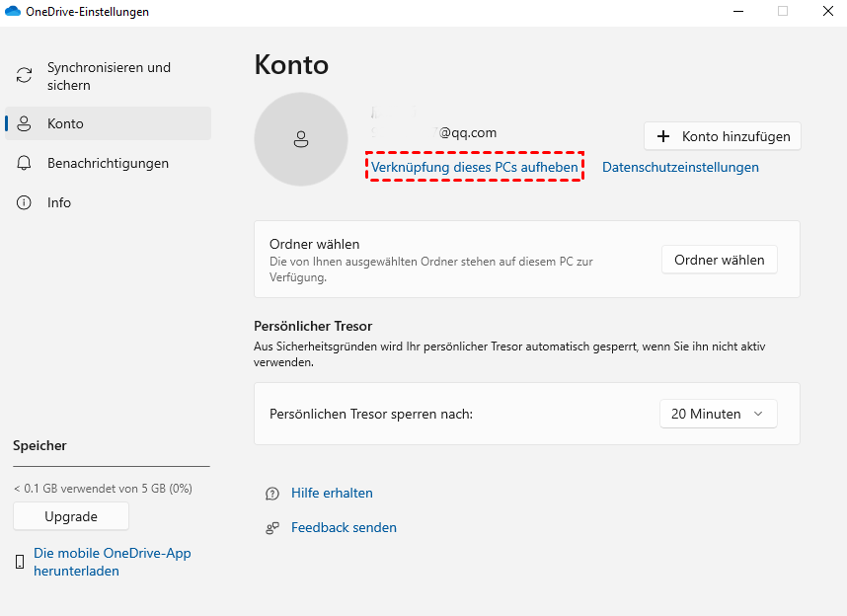Click the plus icon on Konto hinzufügen
This screenshot has height=616, width=847.
point(662,136)
